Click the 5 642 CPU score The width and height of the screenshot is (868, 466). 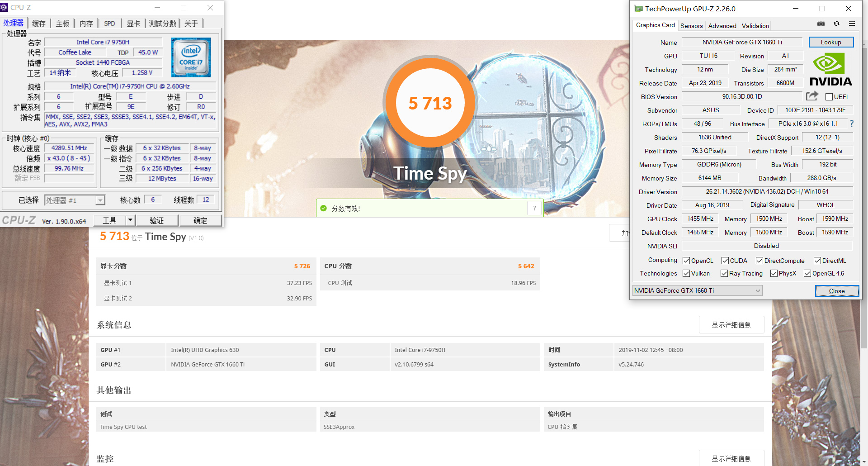coord(526,266)
